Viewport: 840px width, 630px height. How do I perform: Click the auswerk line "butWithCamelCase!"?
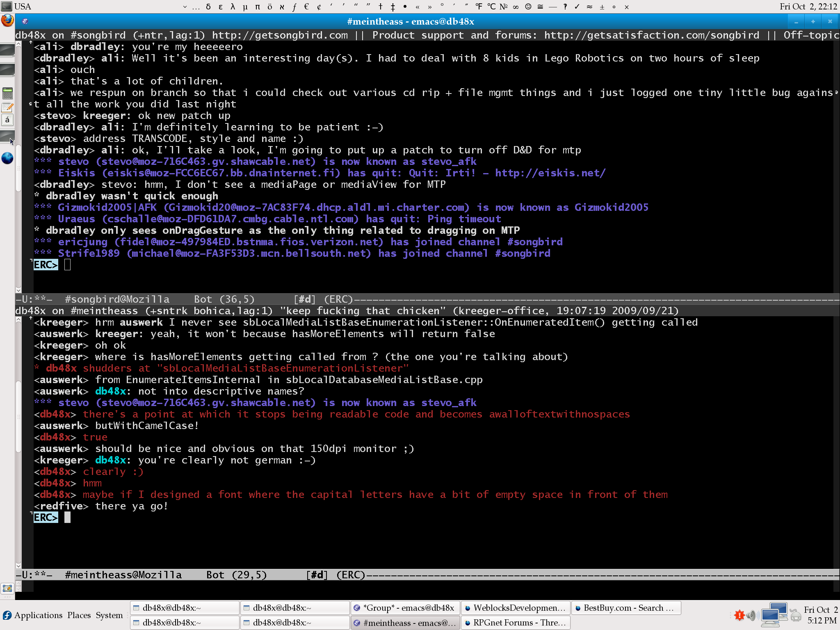click(147, 426)
